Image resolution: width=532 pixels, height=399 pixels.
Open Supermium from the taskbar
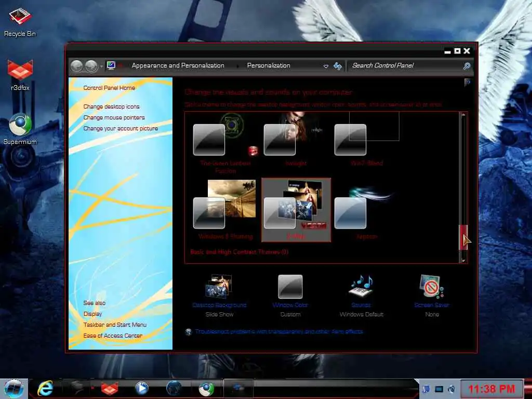click(x=206, y=389)
